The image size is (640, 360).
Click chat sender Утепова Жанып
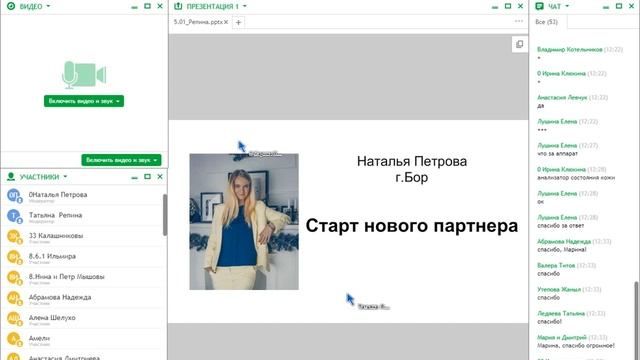[559, 289]
